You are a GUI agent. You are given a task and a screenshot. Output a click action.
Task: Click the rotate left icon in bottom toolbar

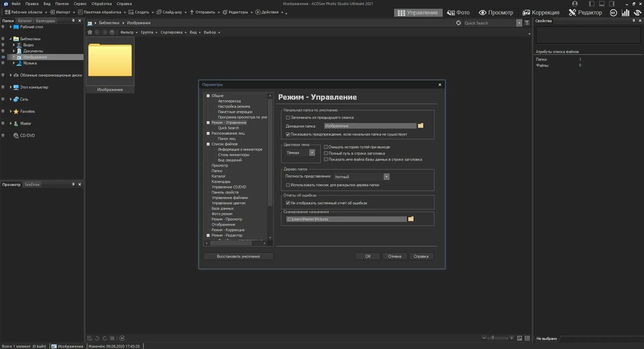[97, 338]
